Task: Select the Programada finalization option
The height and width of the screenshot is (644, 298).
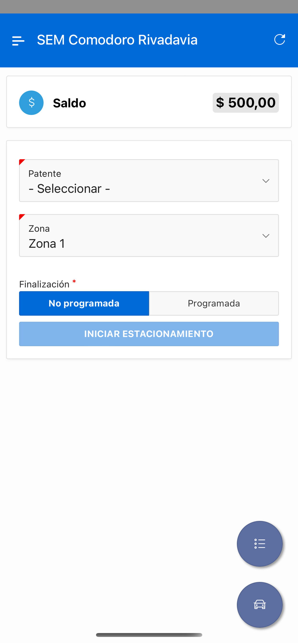Action: pos(214,303)
